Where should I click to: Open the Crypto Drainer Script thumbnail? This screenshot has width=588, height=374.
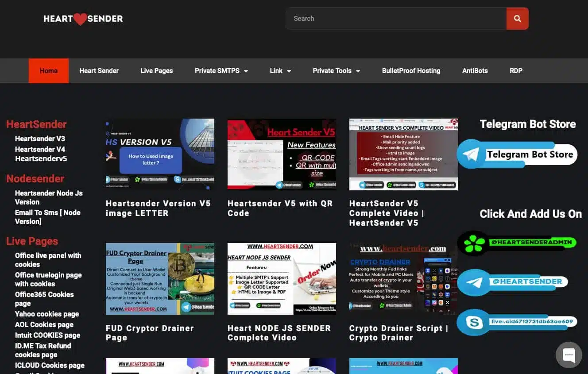(403, 278)
